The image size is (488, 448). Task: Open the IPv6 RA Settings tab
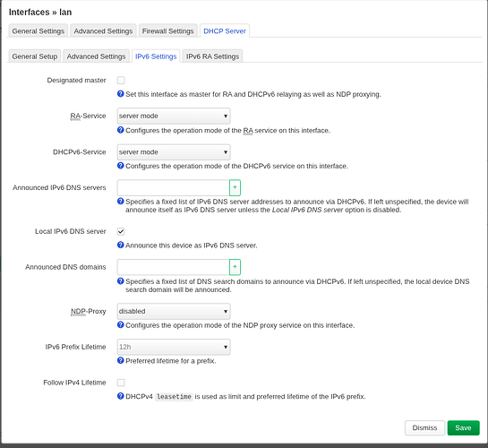coord(212,56)
